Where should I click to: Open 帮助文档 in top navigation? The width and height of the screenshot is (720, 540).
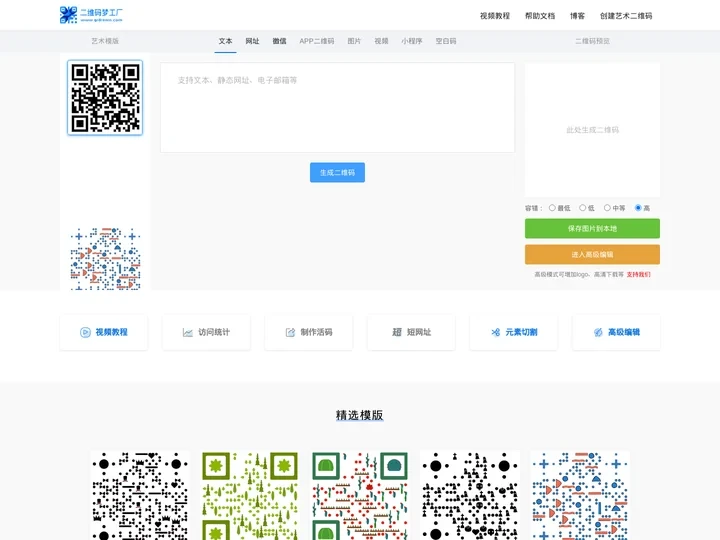coord(540,16)
